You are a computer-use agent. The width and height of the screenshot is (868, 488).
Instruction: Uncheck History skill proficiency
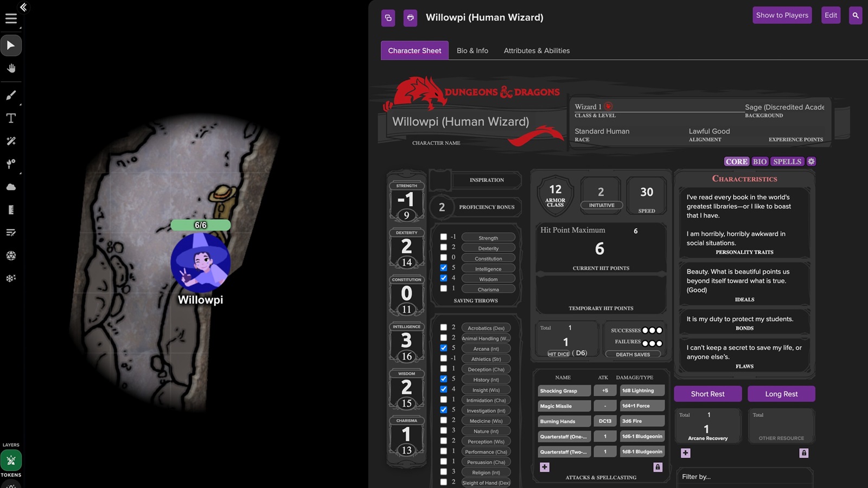click(x=443, y=379)
